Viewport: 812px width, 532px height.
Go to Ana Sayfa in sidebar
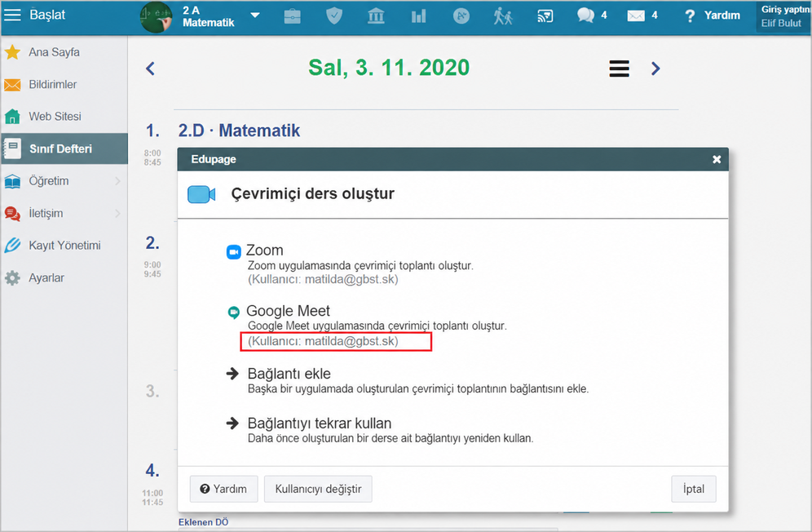pos(64,52)
